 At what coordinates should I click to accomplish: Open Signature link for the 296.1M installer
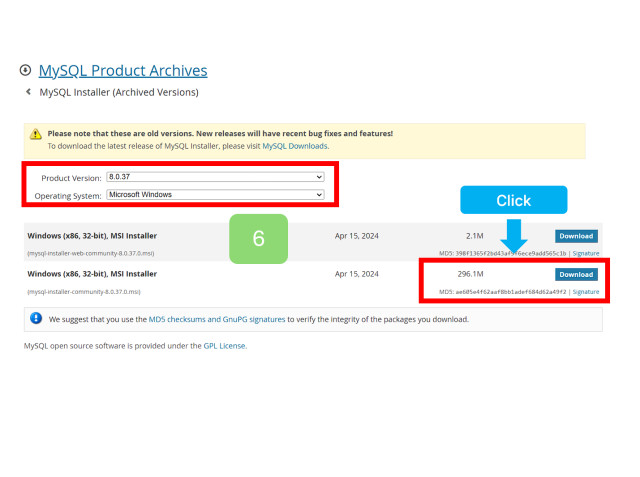click(x=586, y=292)
